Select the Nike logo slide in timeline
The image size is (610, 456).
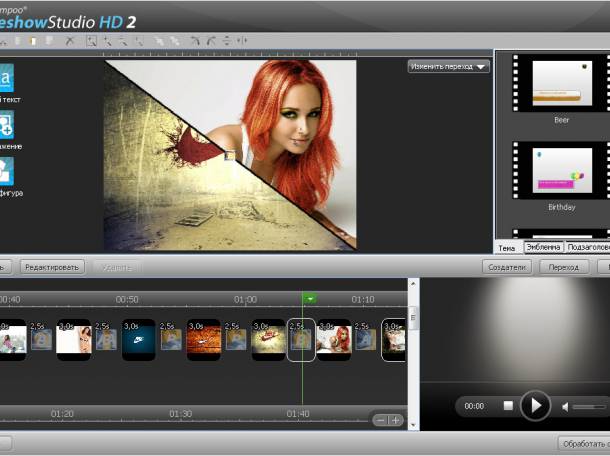point(138,340)
